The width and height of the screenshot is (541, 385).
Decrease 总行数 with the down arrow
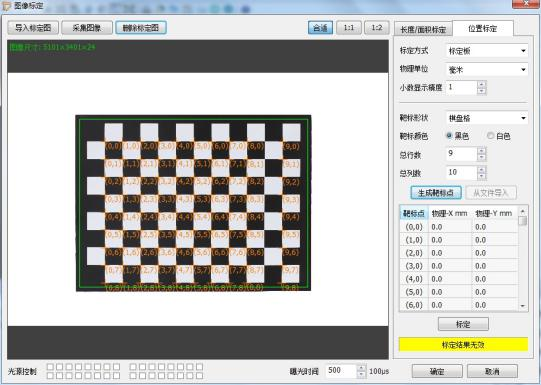pos(482,157)
